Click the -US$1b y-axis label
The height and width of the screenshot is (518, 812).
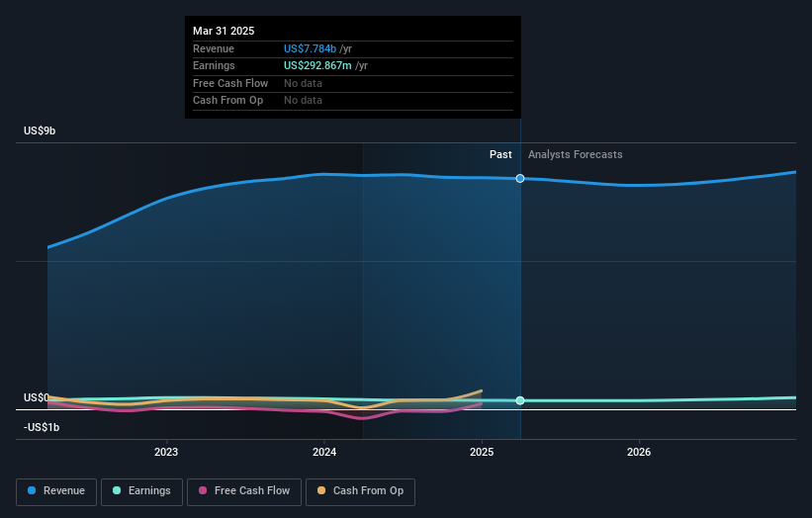pos(42,427)
